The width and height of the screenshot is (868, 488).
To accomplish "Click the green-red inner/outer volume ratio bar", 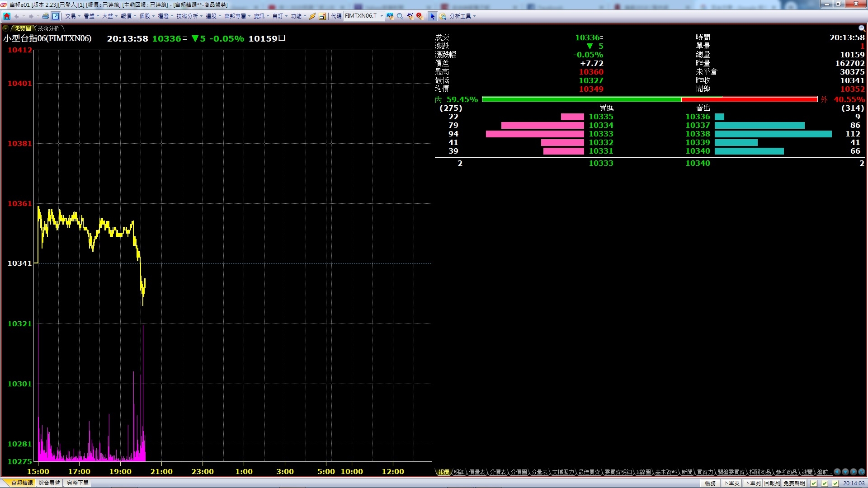I will (x=649, y=99).
